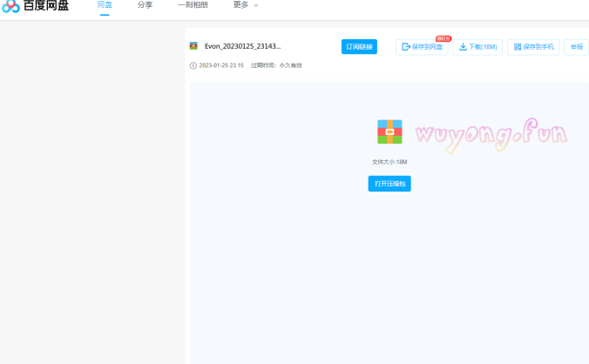This screenshot has height=364, width=589.
Task: Click the Baidu Netdisk cloud logo icon
Action: pos(10,6)
